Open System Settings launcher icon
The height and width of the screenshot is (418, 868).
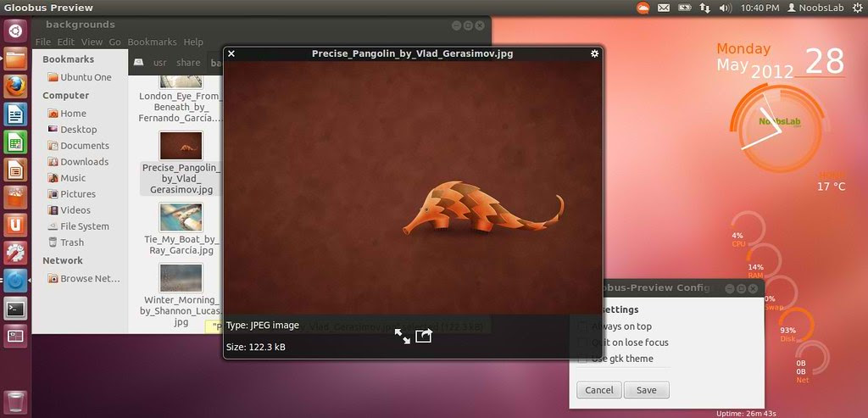(x=15, y=253)
